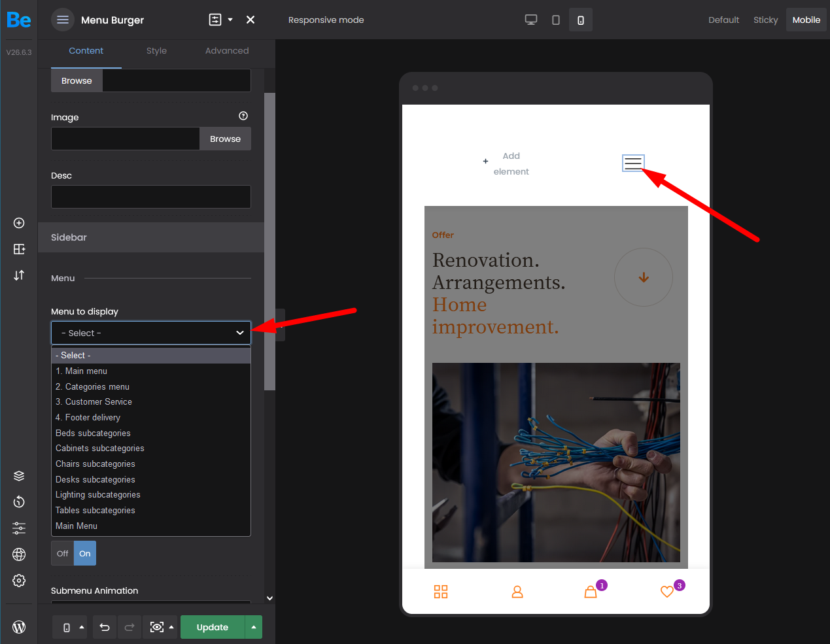Click the Be logo icon
Screen dimensions: 830x644
click(x=19, y=20)
